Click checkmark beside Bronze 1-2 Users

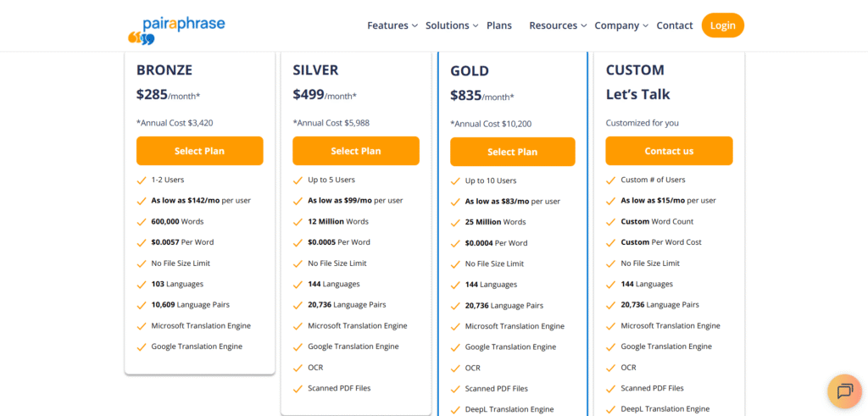pyautogui.click(x=142, y=180)
